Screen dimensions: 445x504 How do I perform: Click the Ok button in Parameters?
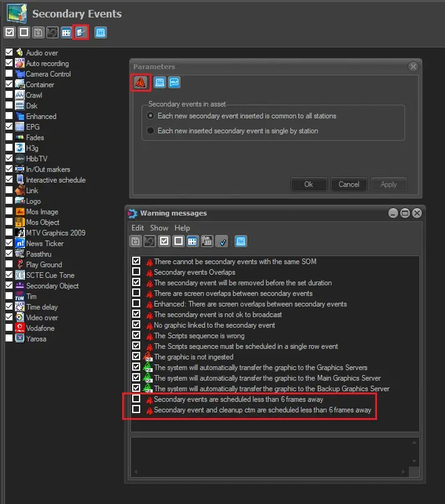coord(309,184)
